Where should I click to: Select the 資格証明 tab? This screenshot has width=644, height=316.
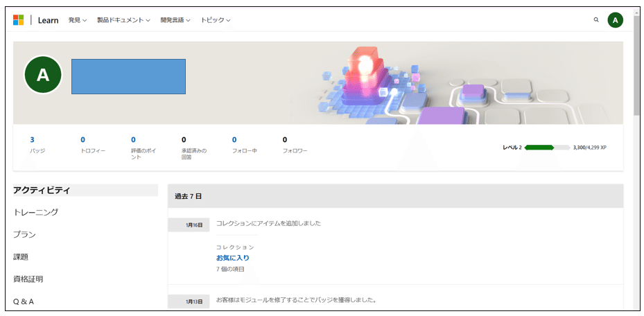coord(28,279)
